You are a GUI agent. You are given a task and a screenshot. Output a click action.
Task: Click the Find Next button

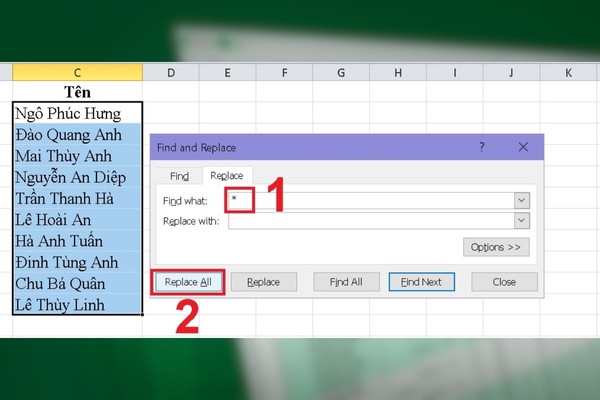421,282
